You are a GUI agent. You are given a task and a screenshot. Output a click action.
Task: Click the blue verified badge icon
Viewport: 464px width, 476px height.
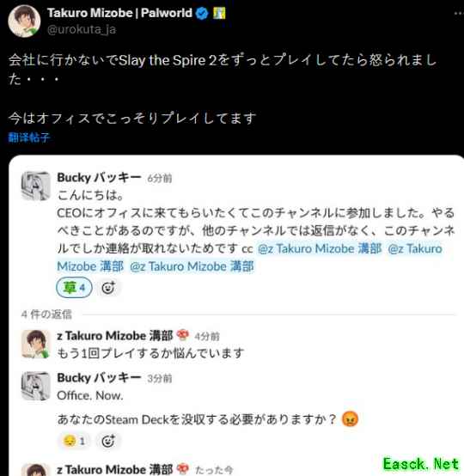(202, 13)
